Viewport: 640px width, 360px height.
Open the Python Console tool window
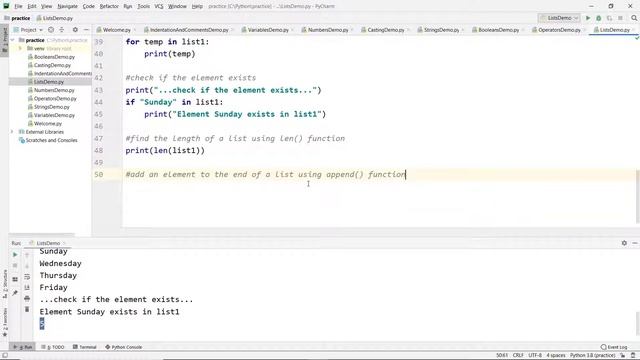tap(124, 347)
